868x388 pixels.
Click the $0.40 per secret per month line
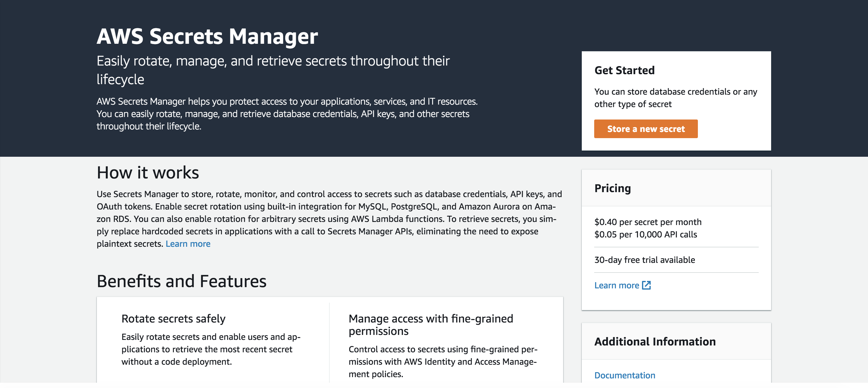pyautogui.click(x=648, y=222)
